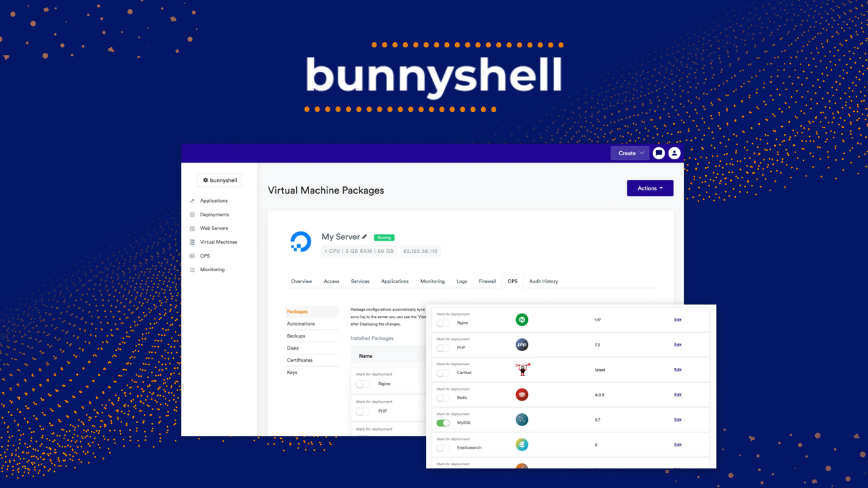Image resolution: width=868 pixels, height=488 pixels.
Task: Click the DigitalOcean logo beside My Server
Action: tap(300, 241)
